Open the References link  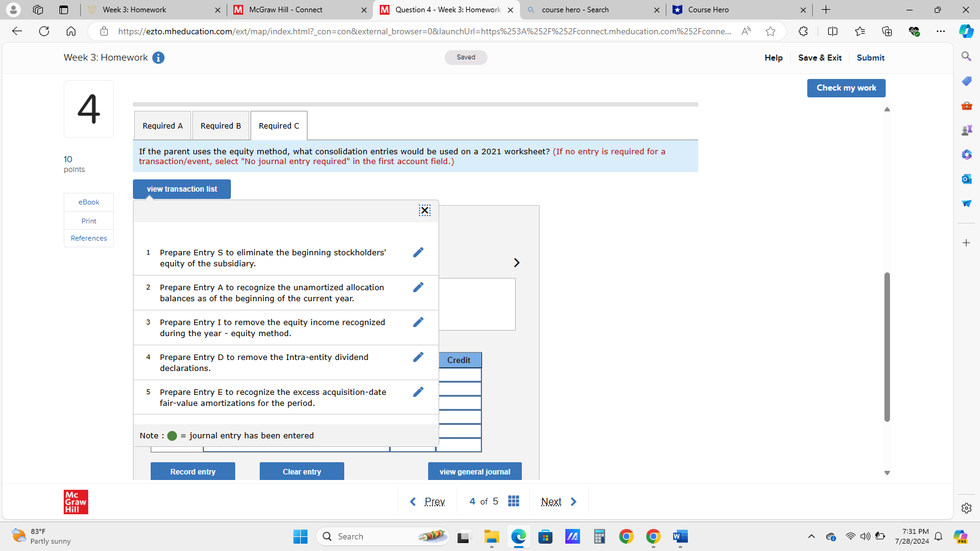pos(89,238)
